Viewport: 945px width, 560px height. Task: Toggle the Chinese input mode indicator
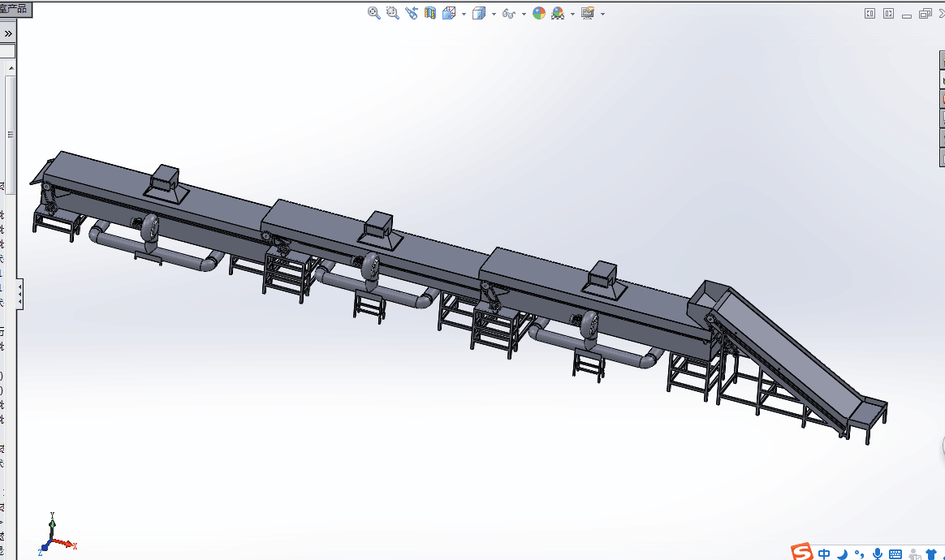pyautogui.click(x=824, y=554)
